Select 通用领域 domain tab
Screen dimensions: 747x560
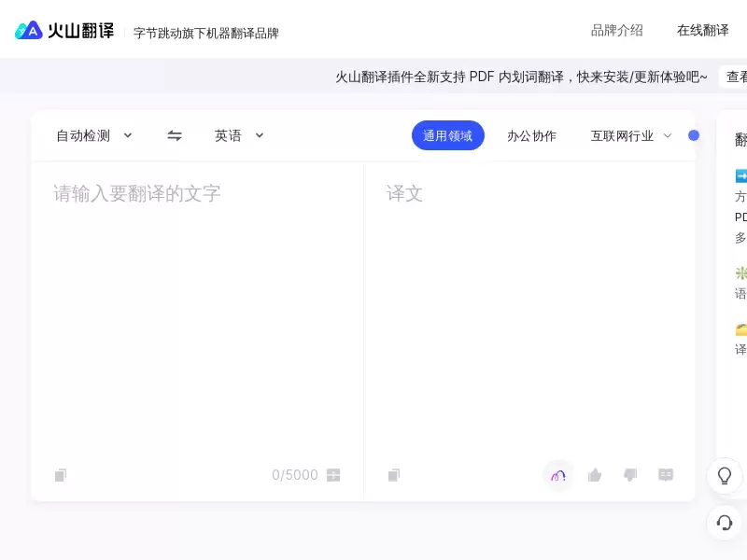tap(448, 135)
